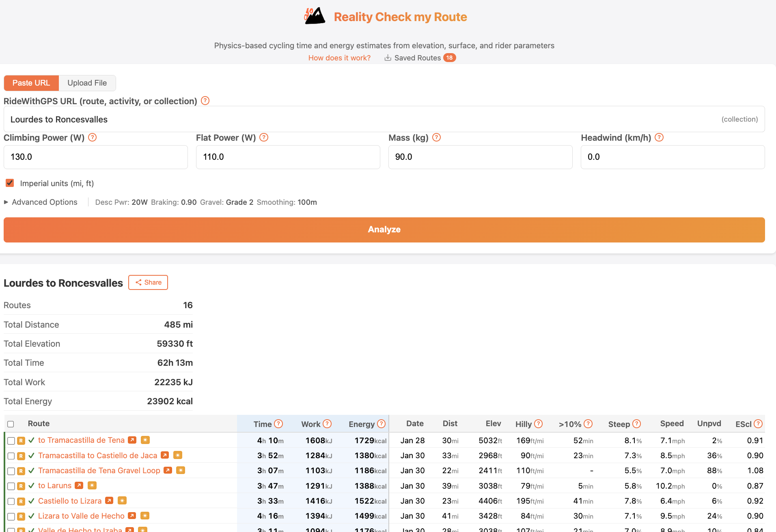Check the row checkbox for 'Tramacastilla de Tena Gravel Loop'
This screenshot has width=776, height=532.
coord(11,470)
